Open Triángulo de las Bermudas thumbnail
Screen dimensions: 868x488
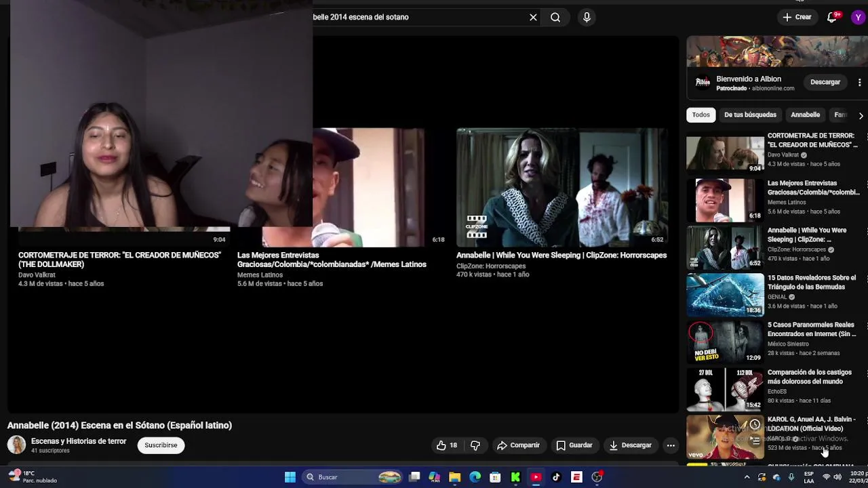tap(725, 296)
